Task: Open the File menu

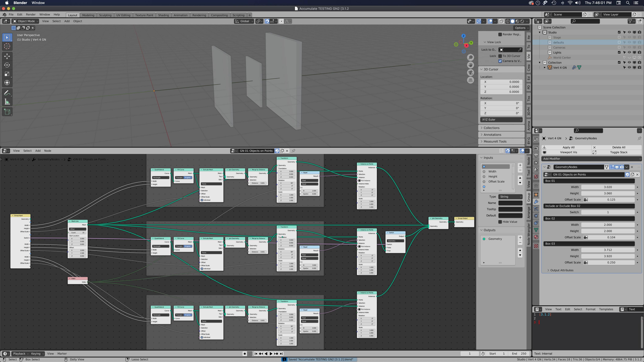Action: 11,15
